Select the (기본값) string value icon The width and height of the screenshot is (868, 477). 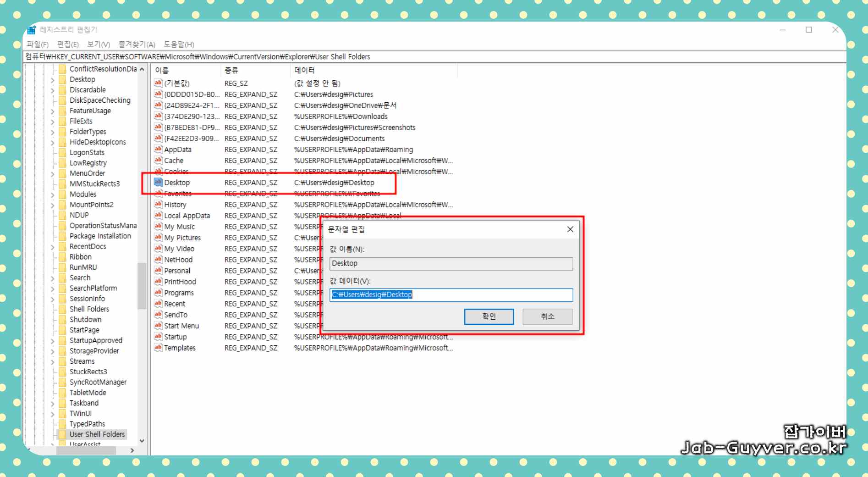click(x=158, y=83)
